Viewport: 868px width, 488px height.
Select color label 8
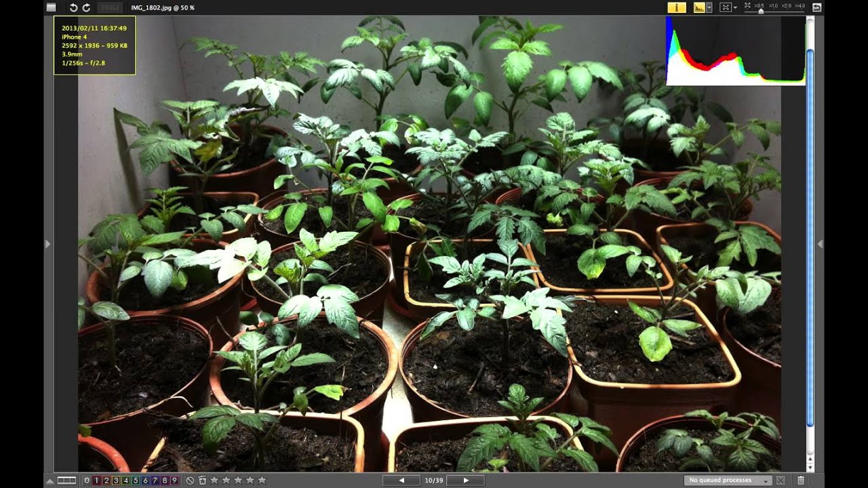pyautogui.click(x=165, y=481)
